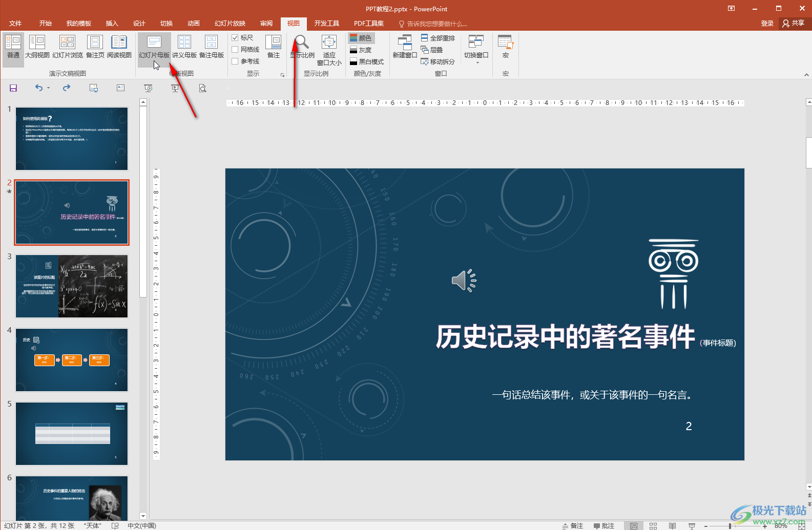Click thumbnail panel scrollbar
This screenshot has height=530, width=812.
click(143, 202)
